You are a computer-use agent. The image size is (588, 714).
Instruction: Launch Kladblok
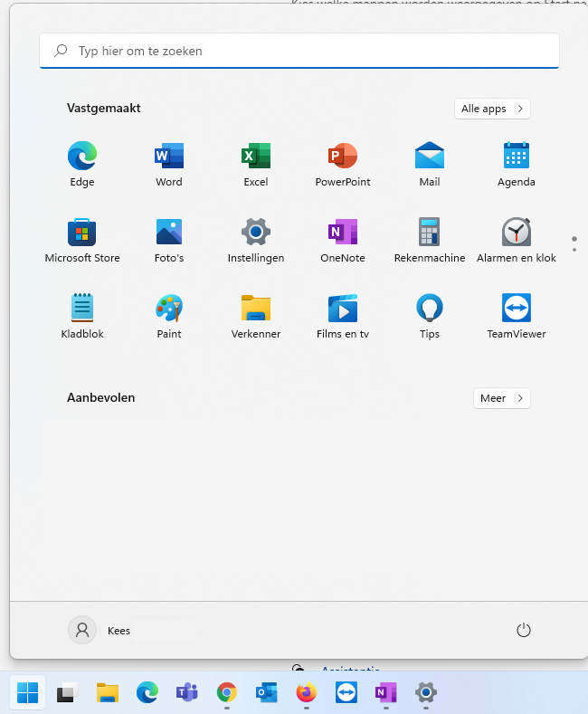click(82, 316)
